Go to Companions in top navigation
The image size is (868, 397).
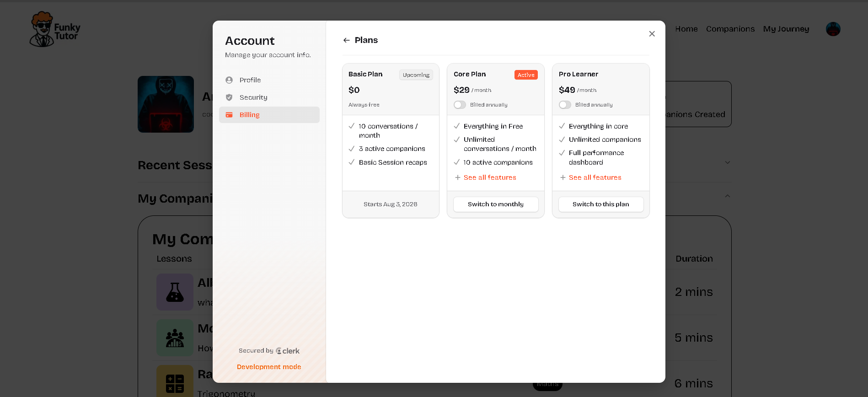(730, 29)
